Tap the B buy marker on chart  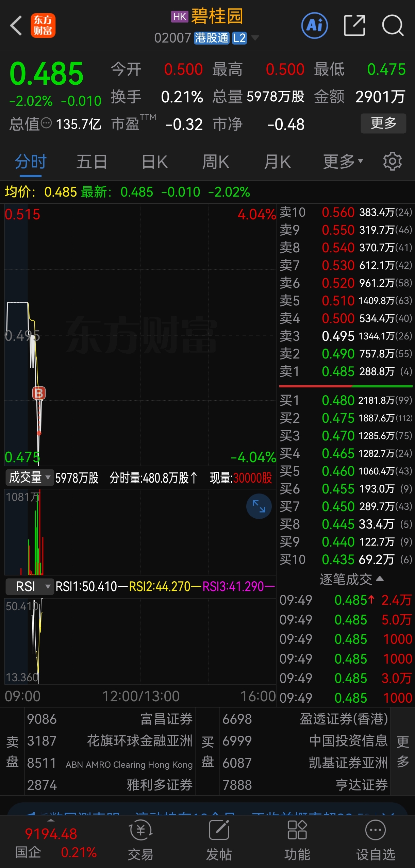(39, 393)
